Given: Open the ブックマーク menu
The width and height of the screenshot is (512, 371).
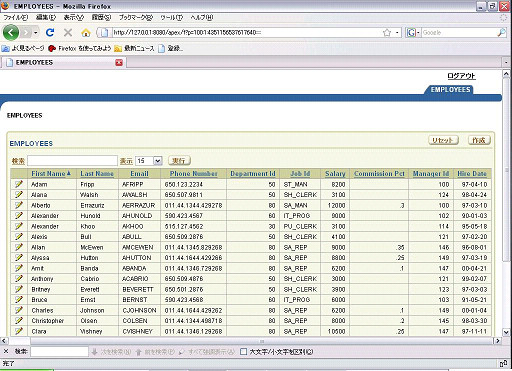Looking at the screenshot, I should click(136, 17).
